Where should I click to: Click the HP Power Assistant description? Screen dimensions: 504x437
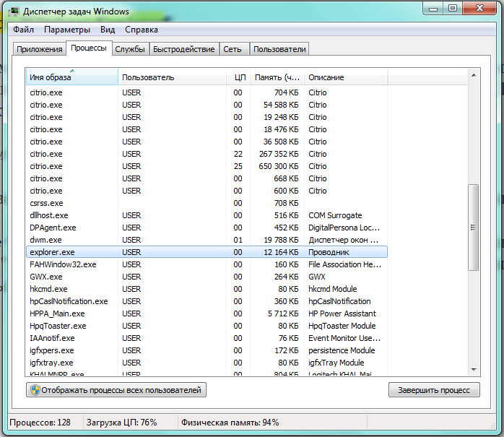pos(342,313)
